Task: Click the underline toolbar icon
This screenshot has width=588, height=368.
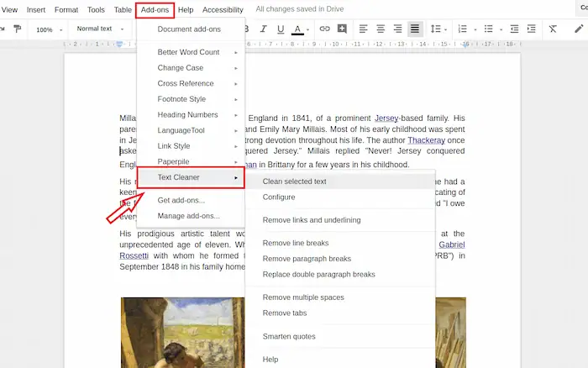Action: tap(280, 29)
